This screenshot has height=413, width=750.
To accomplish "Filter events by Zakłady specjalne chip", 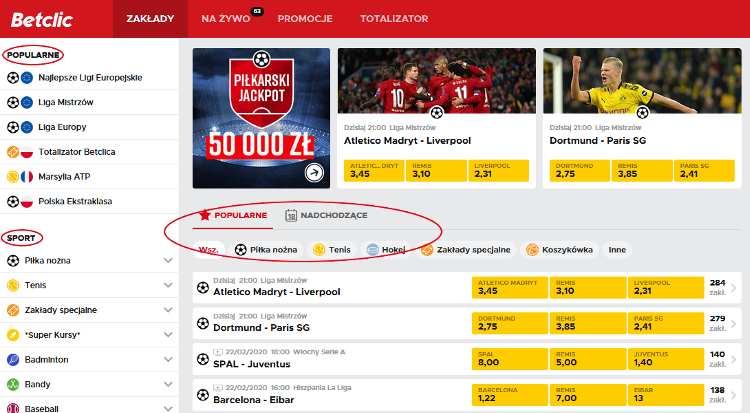I will pyautogui.click(x=466, y=250).
